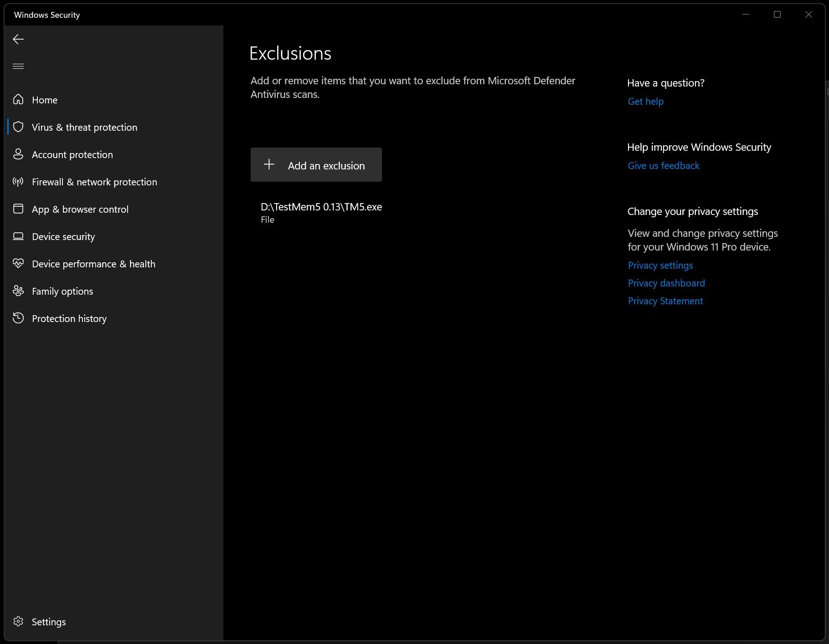Read the Privacy Statement link
Viewport: 829px width, 644px height.
coord(665,301)
